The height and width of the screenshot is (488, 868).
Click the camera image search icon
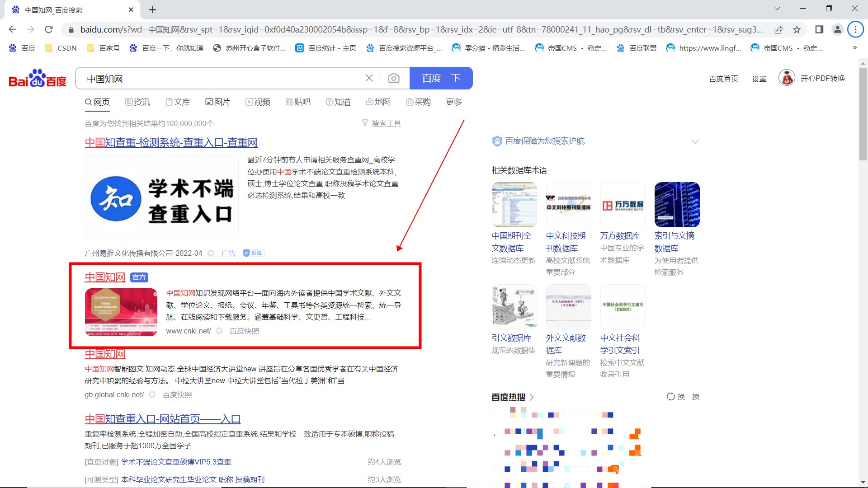point(393,79)
